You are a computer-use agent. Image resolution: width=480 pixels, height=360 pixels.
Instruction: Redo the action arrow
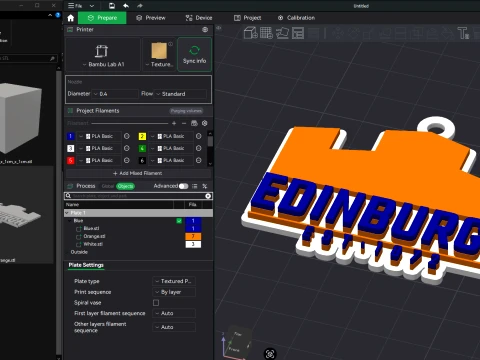click(140, 6)
